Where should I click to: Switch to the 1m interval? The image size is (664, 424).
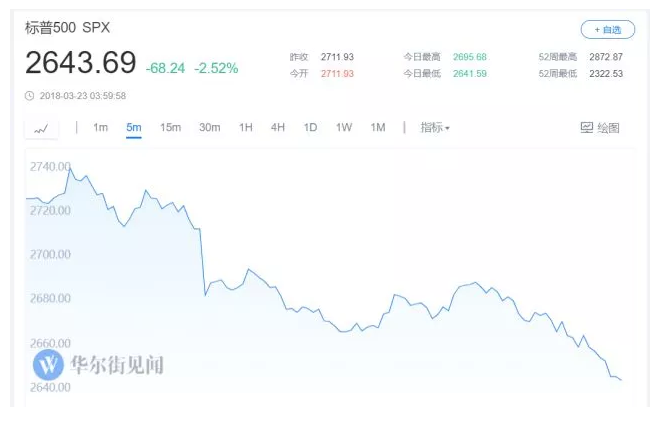tap(100, 127)
